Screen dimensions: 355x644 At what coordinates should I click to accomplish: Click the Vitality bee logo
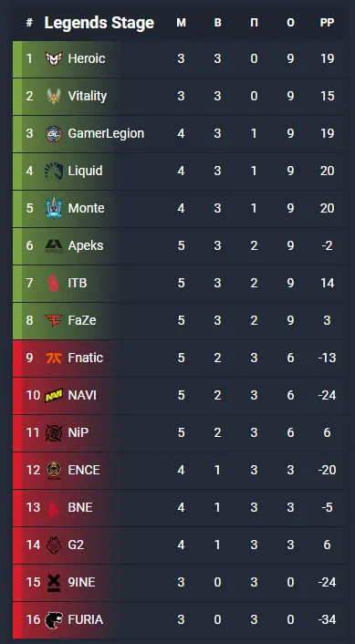(x=54, y=96)
